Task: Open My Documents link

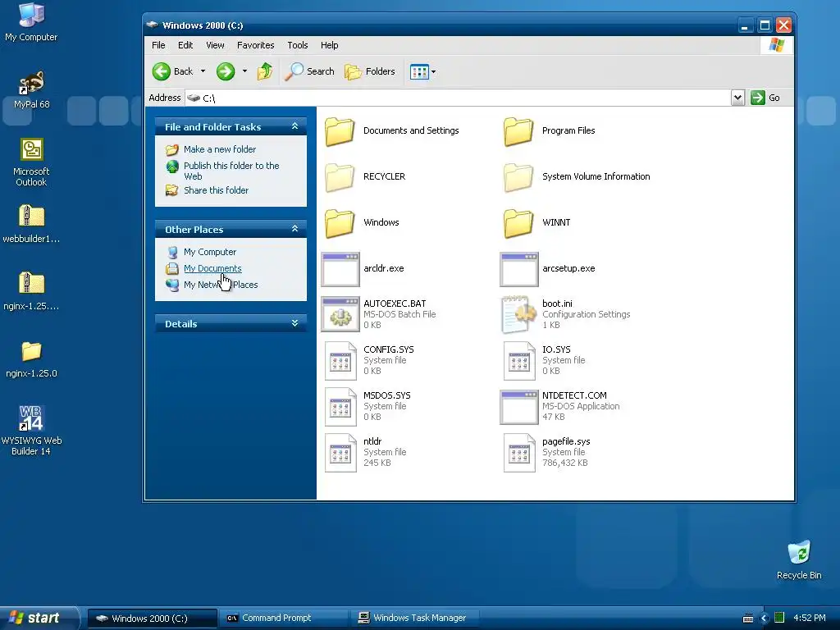Action: pyautogui.click(x=212, y=268)
